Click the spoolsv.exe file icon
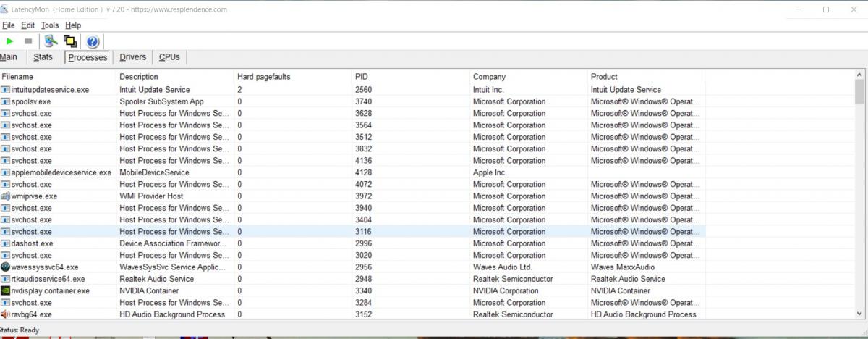868x339 pixels. pos(6,101)
